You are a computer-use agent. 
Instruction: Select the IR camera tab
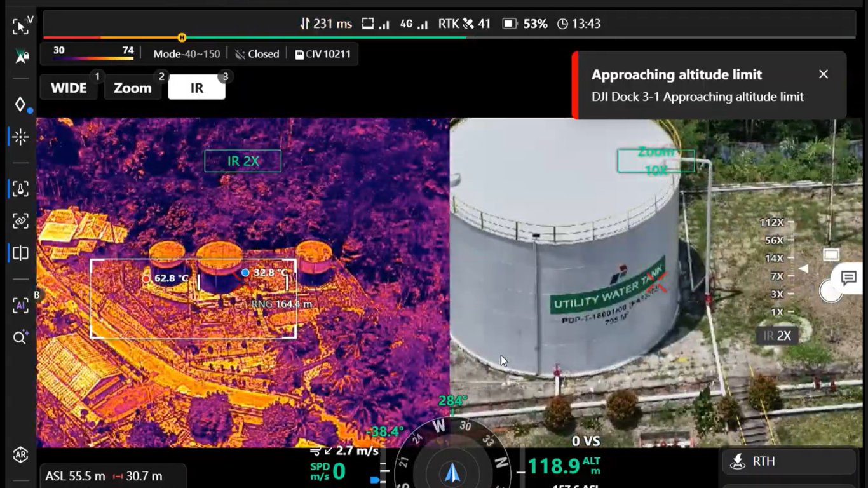click(x=196, y=88)
